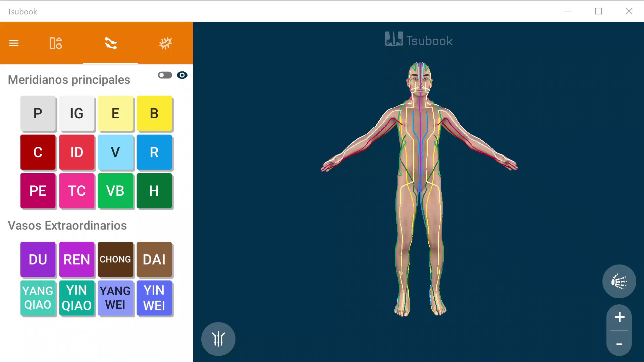The width and height of the screenshot is (644, 362).
Task: Select the YIN WEI vessel
Action: coord(154,298)
